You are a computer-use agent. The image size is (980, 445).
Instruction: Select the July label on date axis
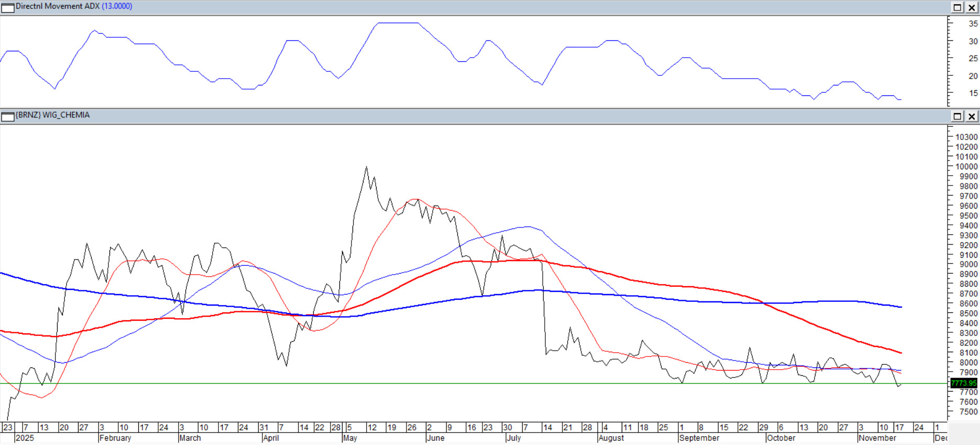point(514,438)
